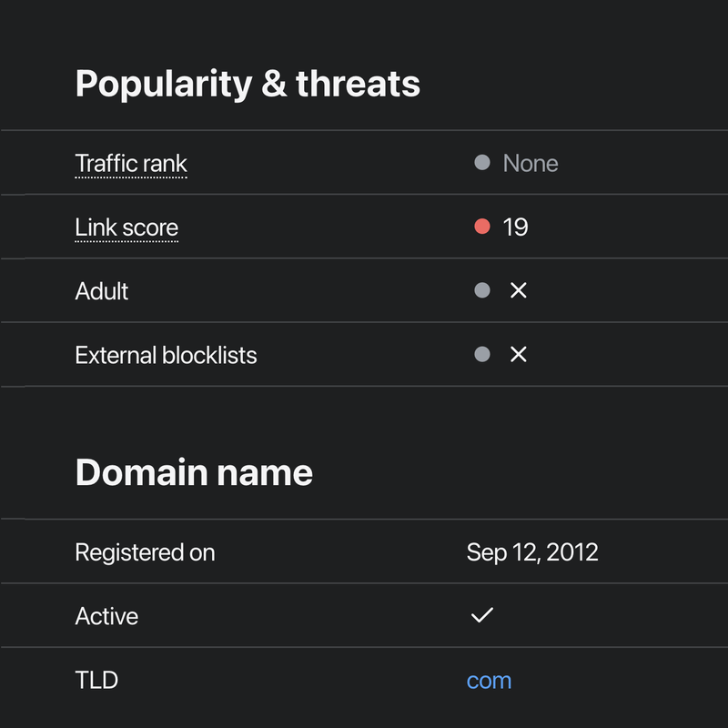This screenshot has height=728, width=728.
Task: Click the Domain name heading
Action: tap(194, 472)
